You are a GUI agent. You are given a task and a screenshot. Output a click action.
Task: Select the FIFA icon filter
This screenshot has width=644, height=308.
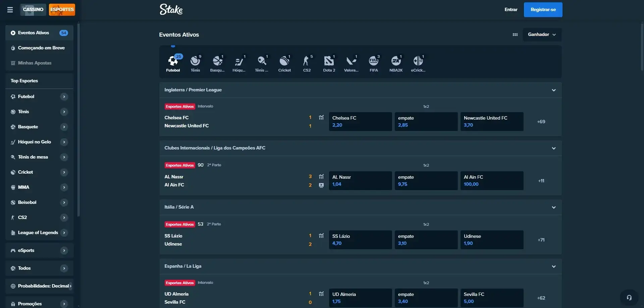tap(374, 63)
